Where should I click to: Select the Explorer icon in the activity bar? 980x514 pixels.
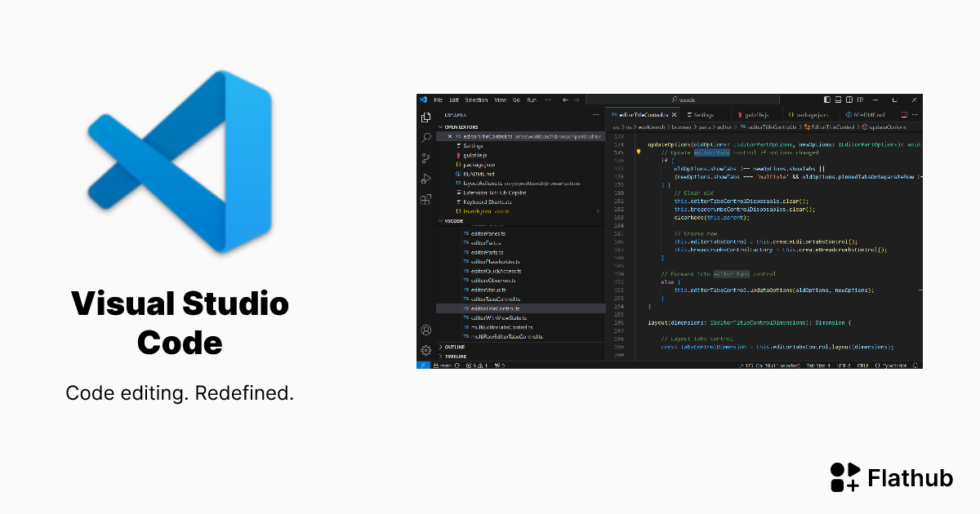coord(425,117)
